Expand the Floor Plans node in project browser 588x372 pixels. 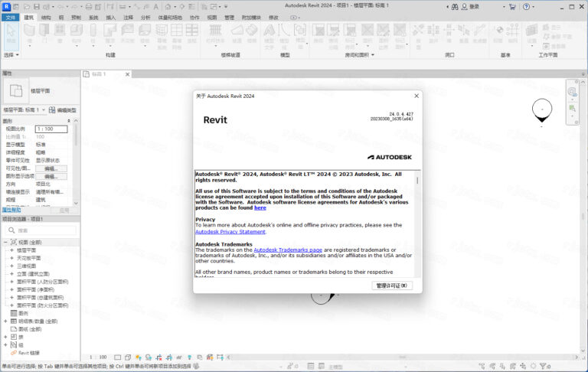pos(11,250)
